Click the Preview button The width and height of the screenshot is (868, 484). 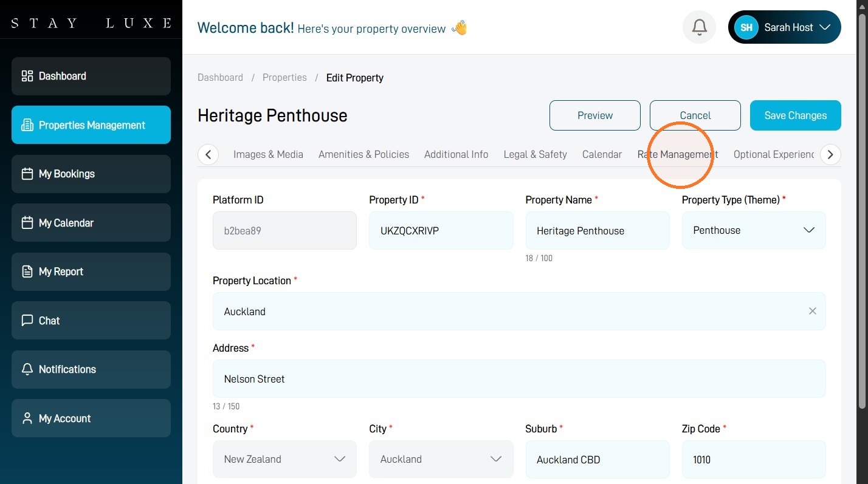(x=595, y=115)
